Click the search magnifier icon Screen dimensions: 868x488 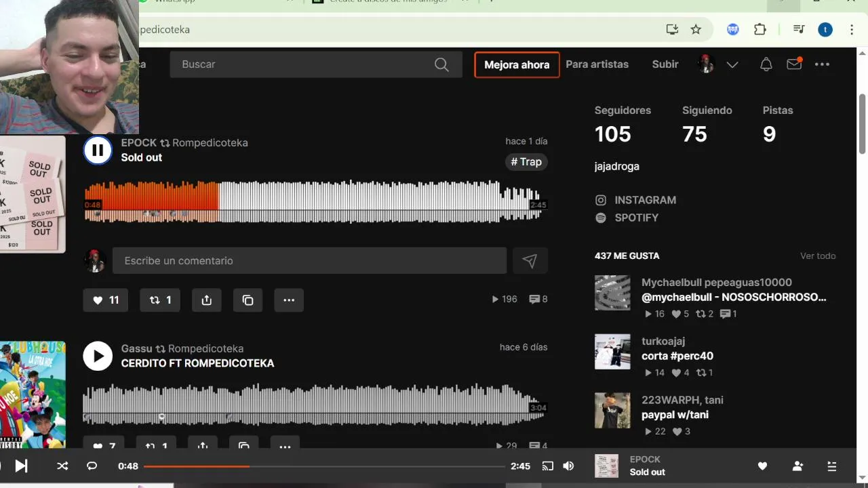(x=441, y=64)
